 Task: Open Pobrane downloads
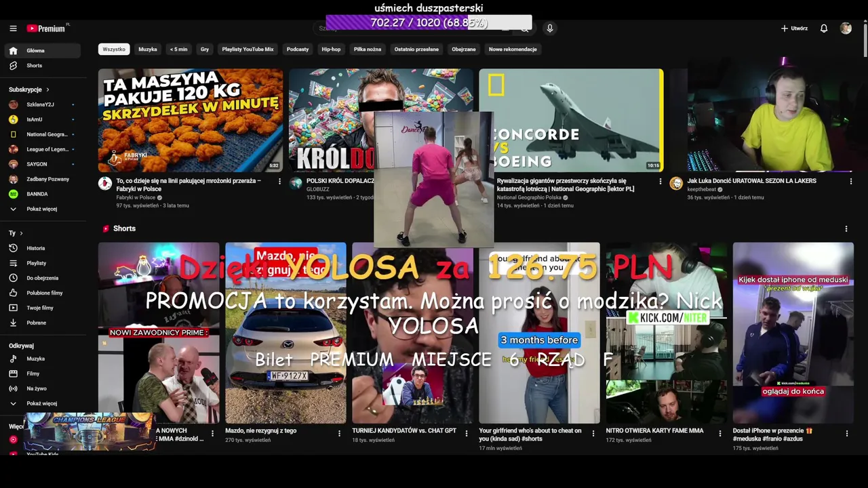click(x=43, y=323)
